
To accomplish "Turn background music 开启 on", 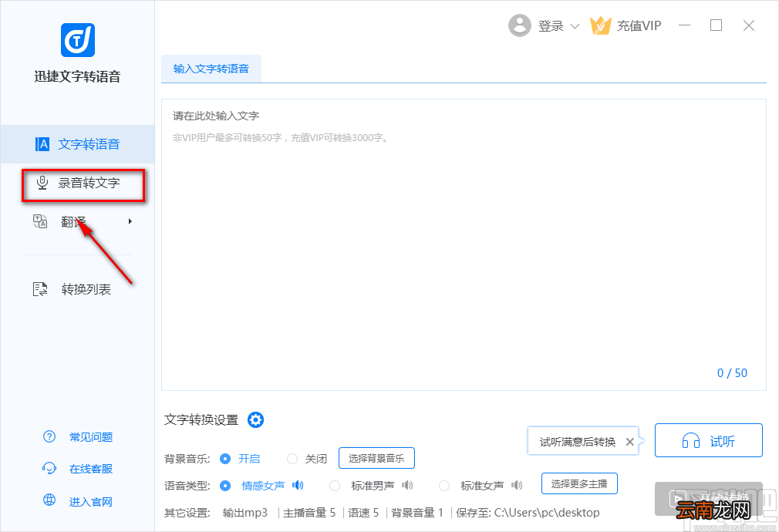I will [225, 459].
